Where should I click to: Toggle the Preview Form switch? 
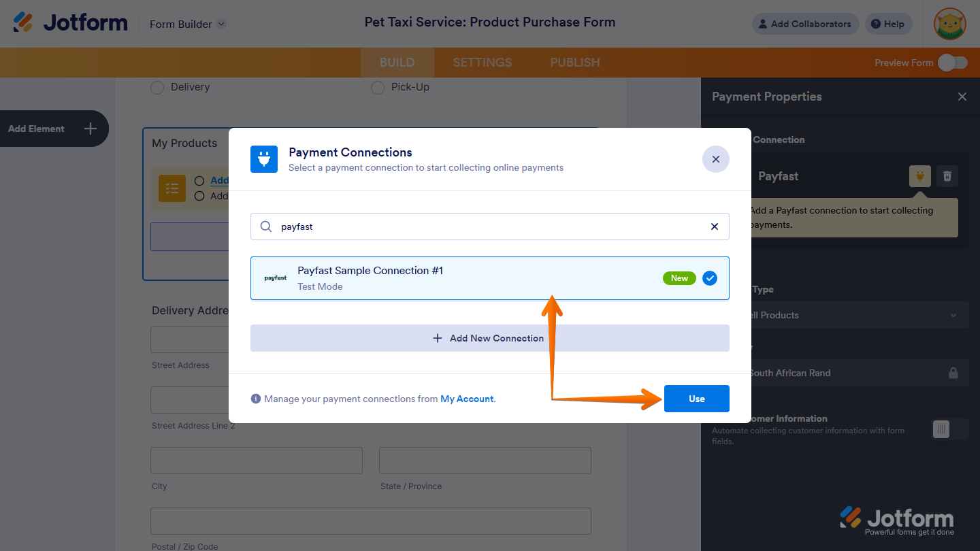(952, 63)
